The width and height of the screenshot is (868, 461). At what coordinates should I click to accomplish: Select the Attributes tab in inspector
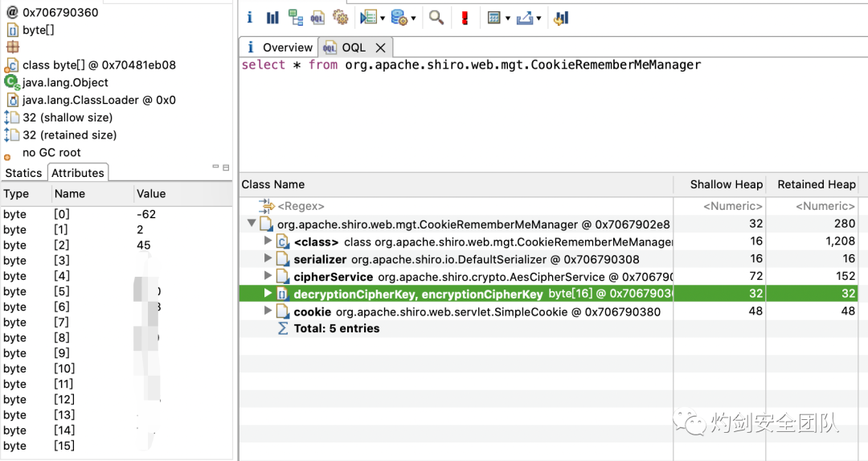pyautogui.click(x=77, y=173)
